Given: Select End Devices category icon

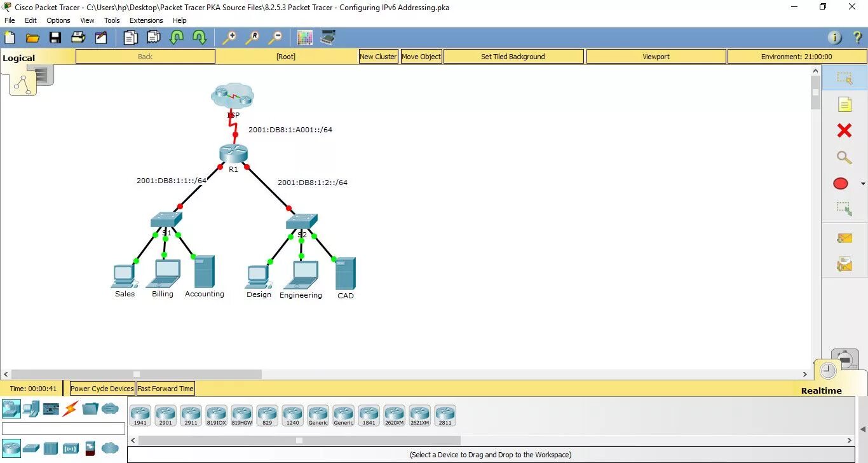Looking at the screenshot, I should (31, 408).
